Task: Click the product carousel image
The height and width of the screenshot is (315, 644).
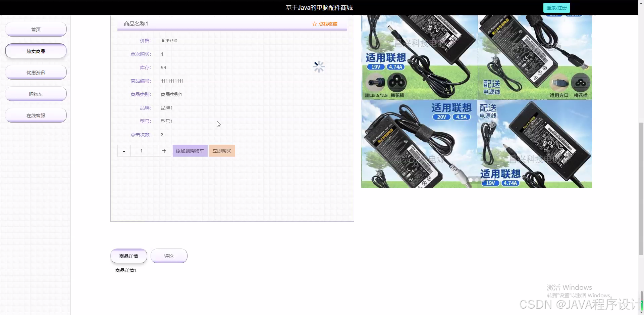Action: click(x=477, y=101)
